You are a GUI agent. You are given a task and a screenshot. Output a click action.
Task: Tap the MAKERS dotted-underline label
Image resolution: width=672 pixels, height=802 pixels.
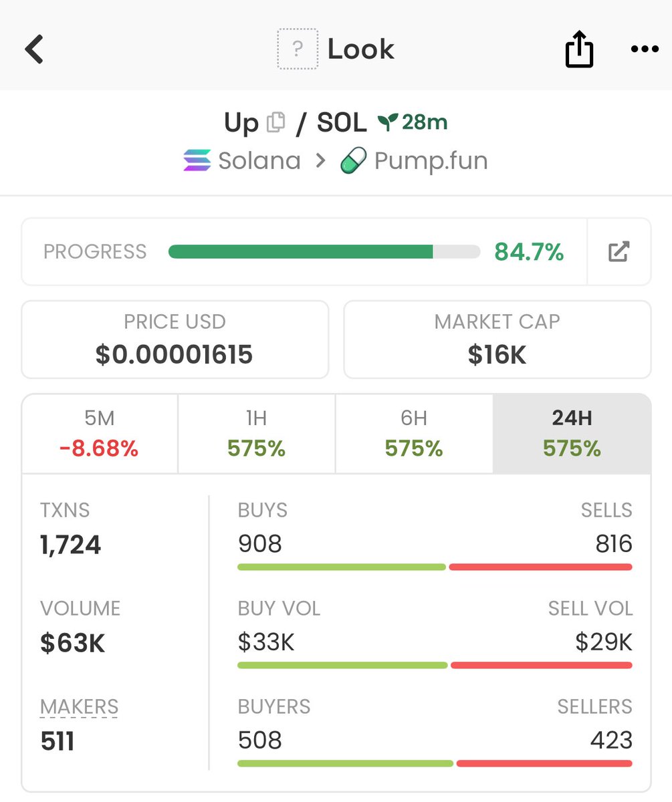pyautogui.click(x=79, y=706)
